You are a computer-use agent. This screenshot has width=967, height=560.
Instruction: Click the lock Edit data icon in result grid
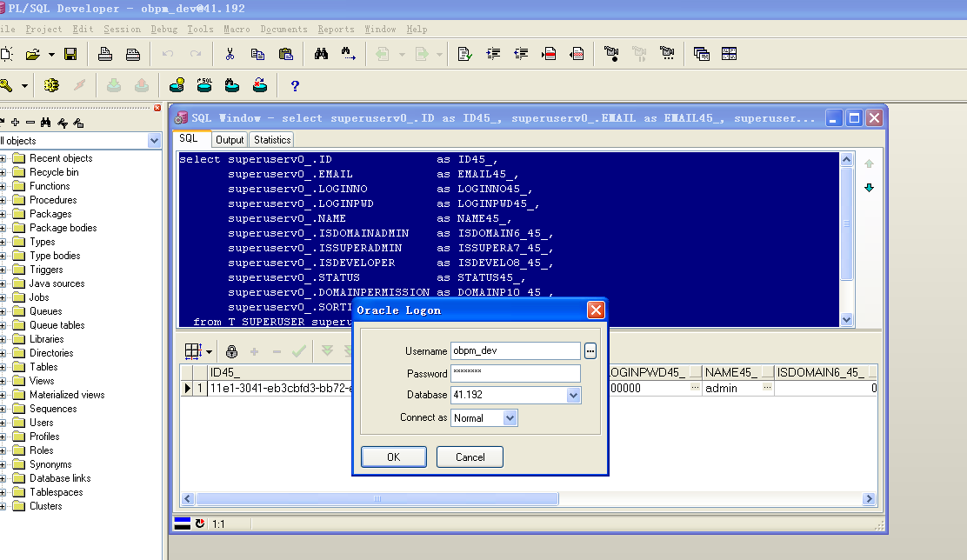coord(231,351)
